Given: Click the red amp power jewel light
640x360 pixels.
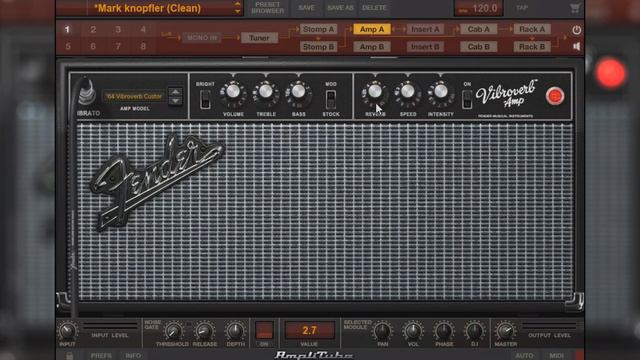Looking at the screenshot, I should click(555, 96).
